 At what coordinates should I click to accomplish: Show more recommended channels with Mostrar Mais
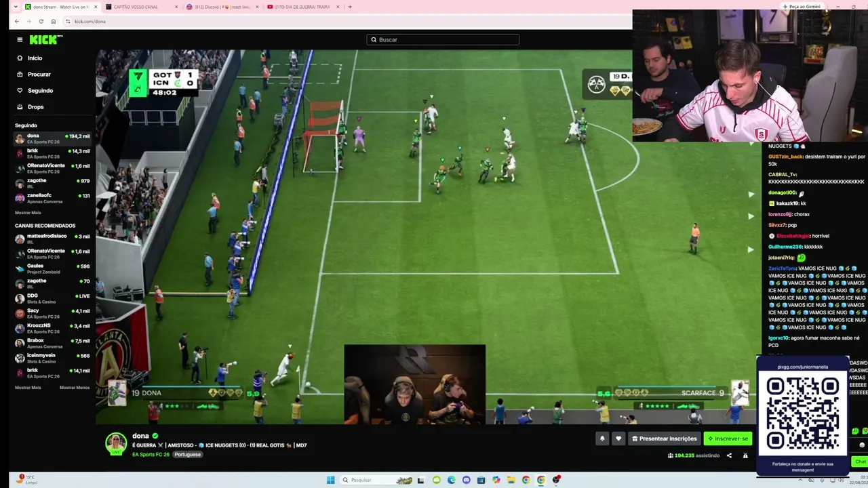tap(28, 388)
